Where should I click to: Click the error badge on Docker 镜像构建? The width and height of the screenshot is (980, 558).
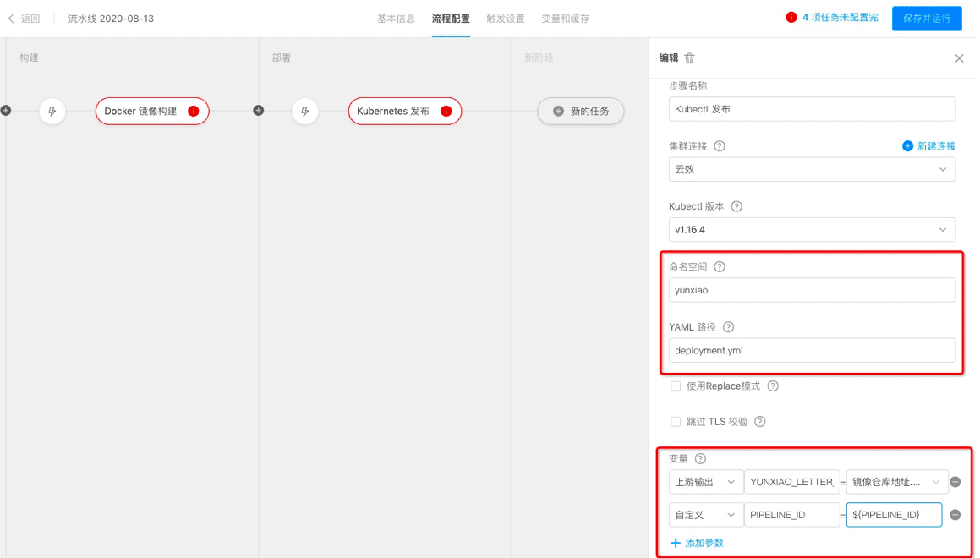click(x=194, y=112)
